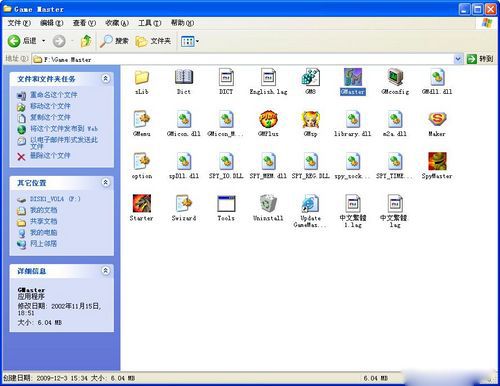Click Copy this file link
500x386 pixels.
[x=50, y=117]
